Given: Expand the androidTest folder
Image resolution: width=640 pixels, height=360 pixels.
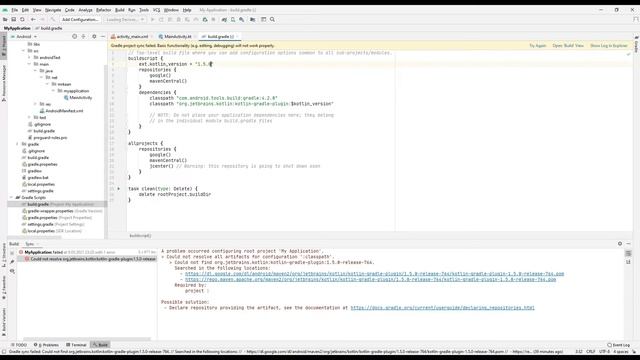Looking at the screenshot, I should (x=29, y=58).
